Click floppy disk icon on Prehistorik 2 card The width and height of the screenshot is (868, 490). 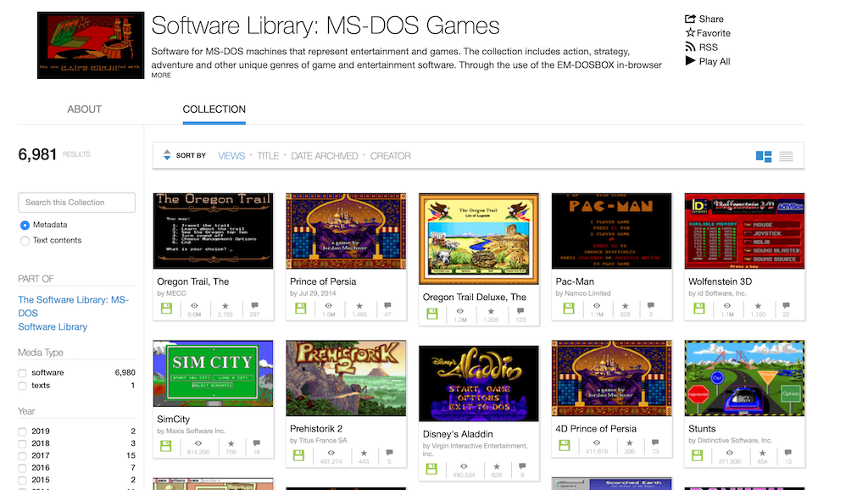(x=298, y=456)
